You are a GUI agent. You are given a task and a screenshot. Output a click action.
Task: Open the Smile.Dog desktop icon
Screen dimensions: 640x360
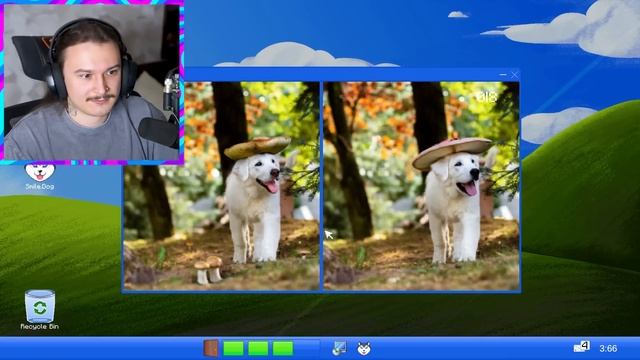point(40,176)
